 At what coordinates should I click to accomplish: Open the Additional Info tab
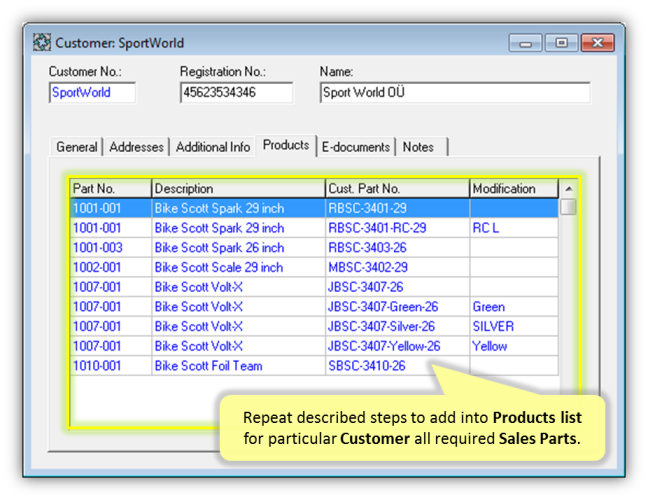(213, 147)
